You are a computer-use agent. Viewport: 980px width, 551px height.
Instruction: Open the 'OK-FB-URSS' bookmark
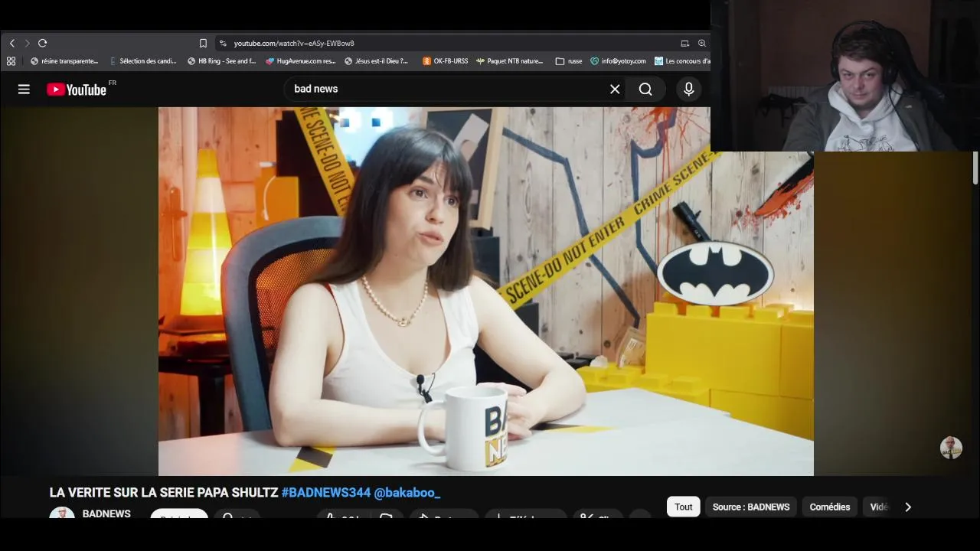click(x=446, y=60)
